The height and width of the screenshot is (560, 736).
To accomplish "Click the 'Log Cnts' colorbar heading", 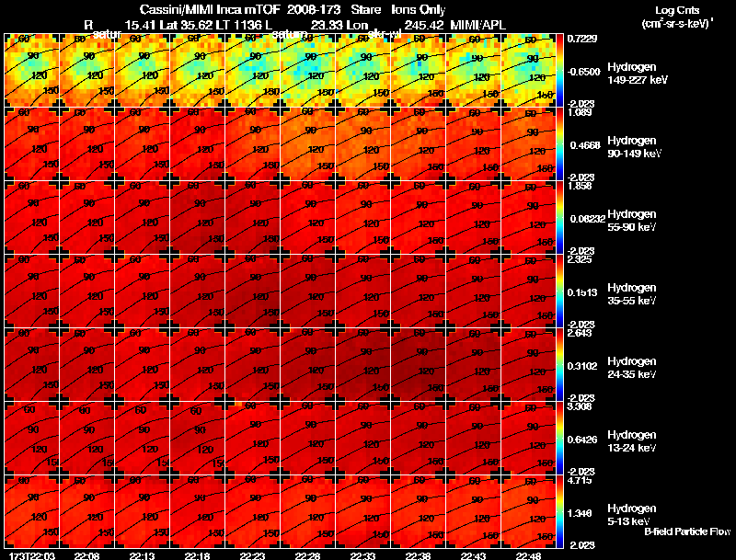I will pyautogui.click(x=677, y=10).
